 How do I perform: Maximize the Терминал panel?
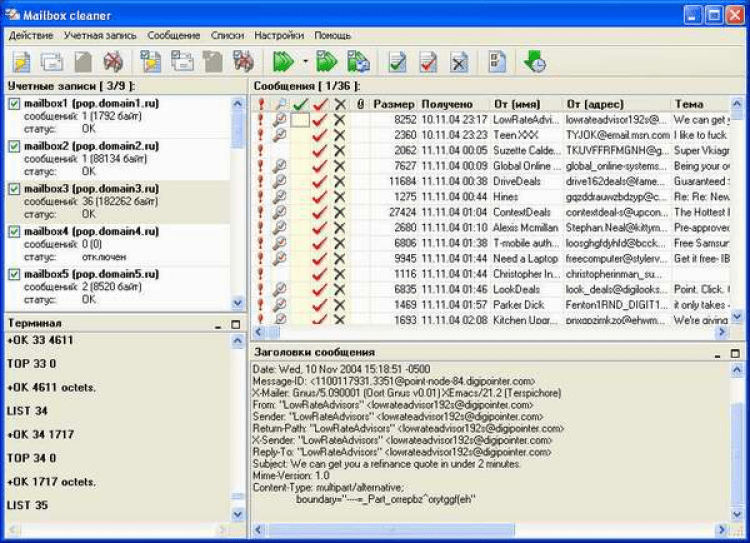[x=235, y=324]
